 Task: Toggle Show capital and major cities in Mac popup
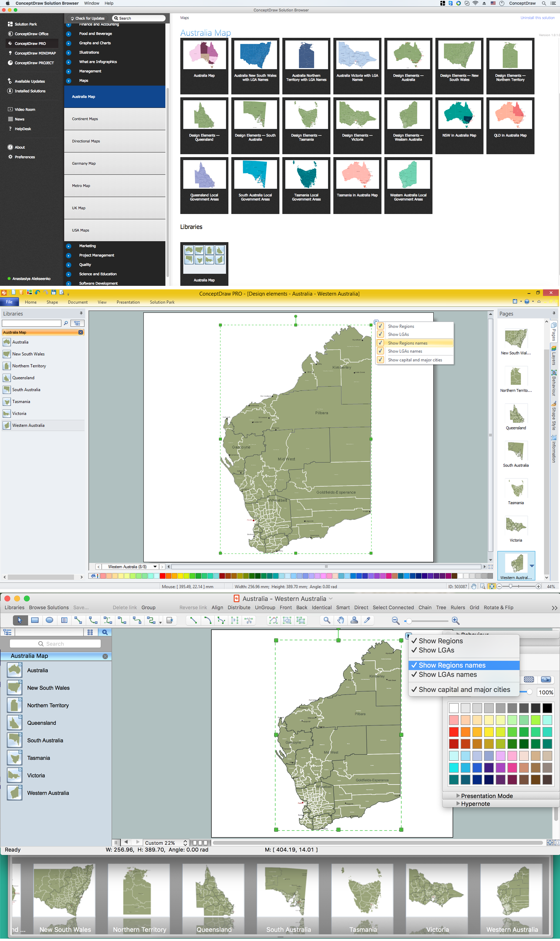coord(464,690)
